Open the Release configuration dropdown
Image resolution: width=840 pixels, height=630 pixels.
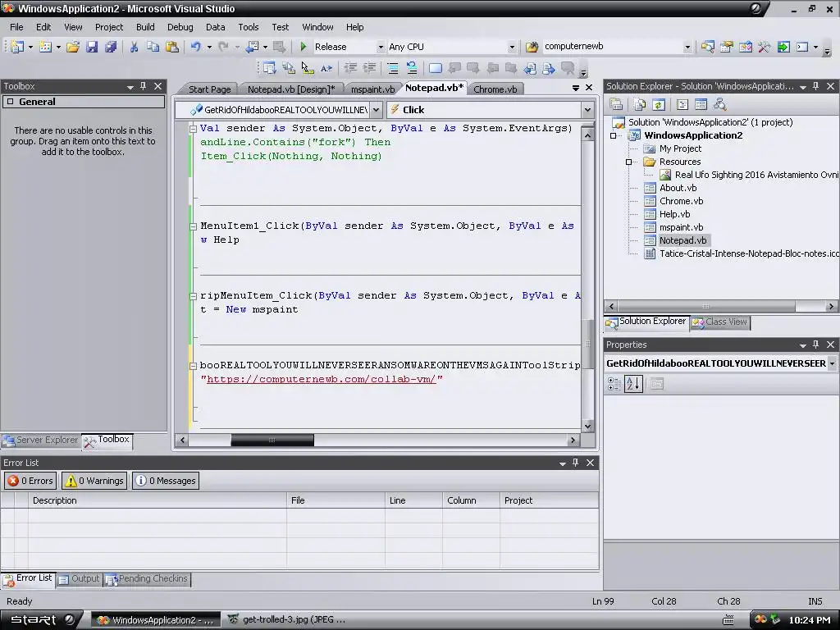pos(381,47)
